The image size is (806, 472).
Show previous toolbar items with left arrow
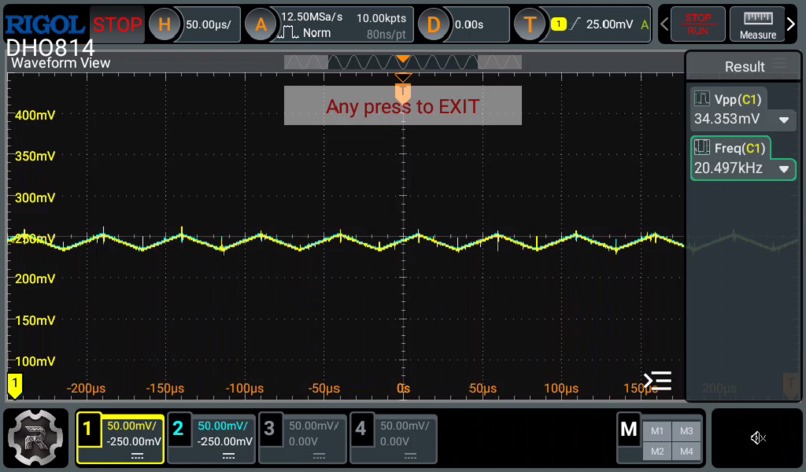coord(664,24)
